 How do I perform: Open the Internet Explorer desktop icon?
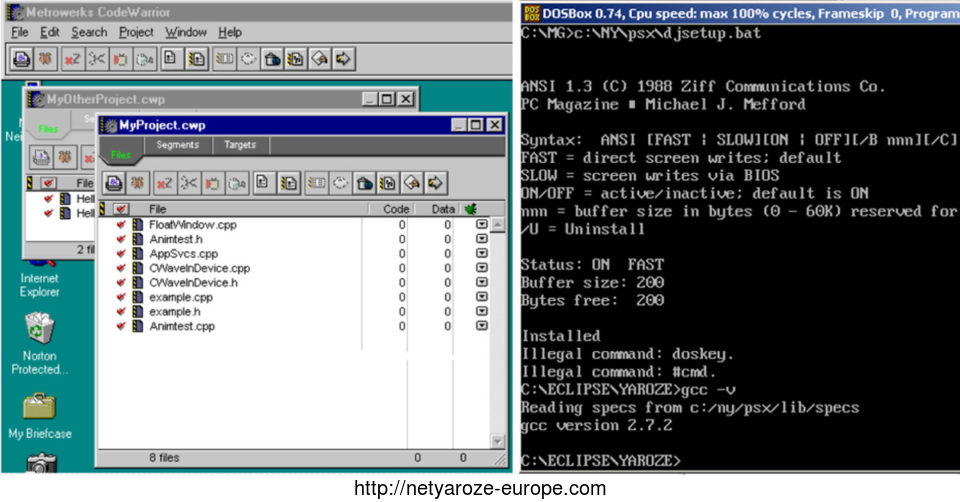coord(39,279)
